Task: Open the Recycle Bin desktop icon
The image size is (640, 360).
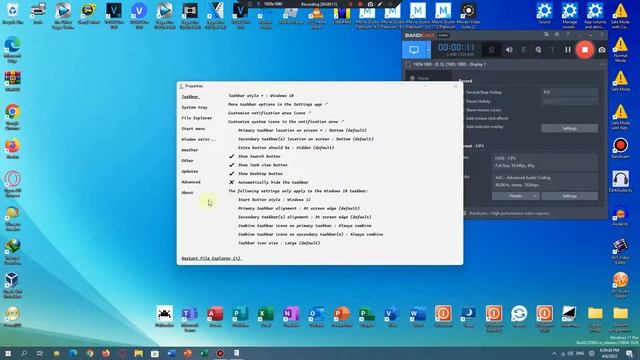Action: tap(12, 13)
